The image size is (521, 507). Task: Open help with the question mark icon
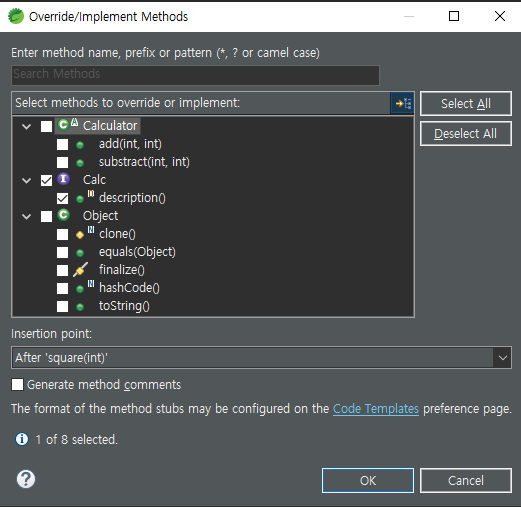[26, 479]
